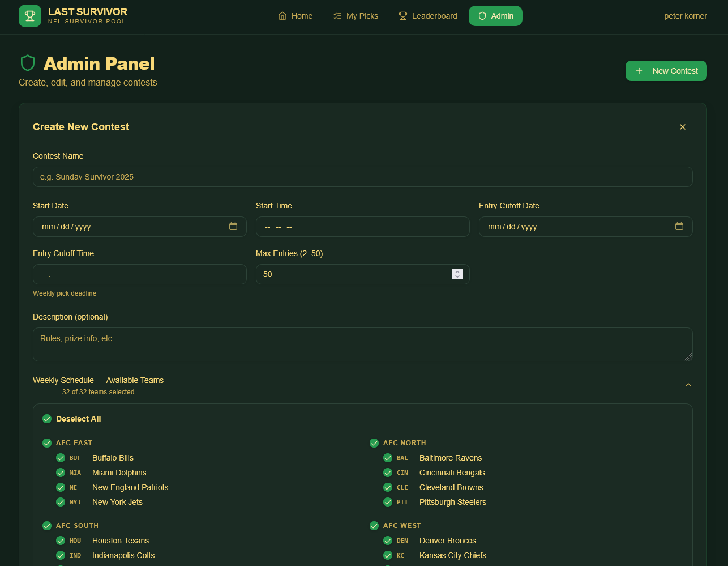This screenshot has height=566, width=728.
Task: Click the shield icon beside Admin Panel
Action: (x=28, y=63)
